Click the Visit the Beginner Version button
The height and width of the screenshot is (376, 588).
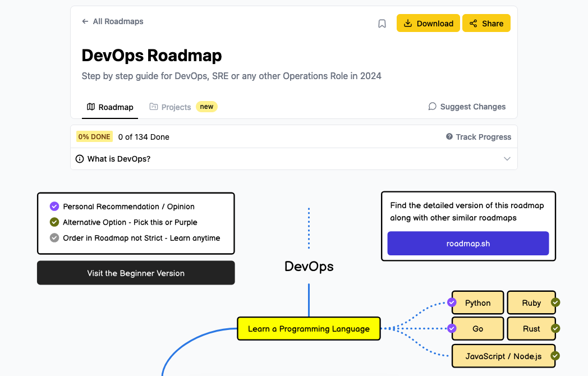click(136, 273)
